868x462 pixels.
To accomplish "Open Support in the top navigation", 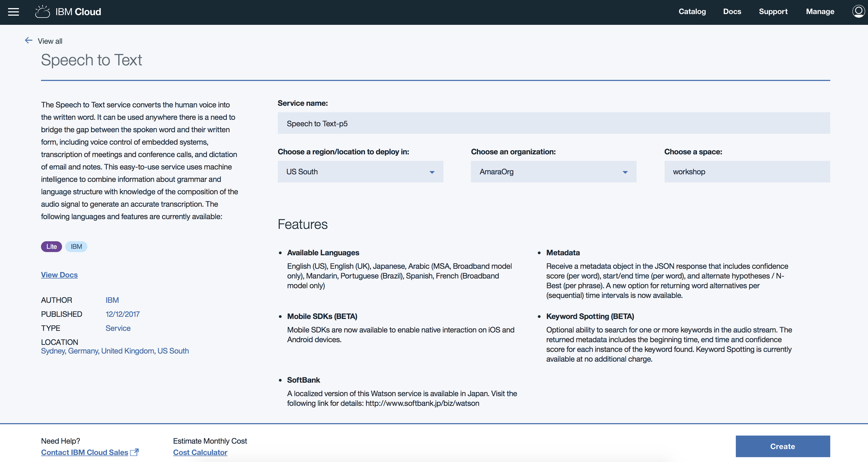I will coord(773,11).
